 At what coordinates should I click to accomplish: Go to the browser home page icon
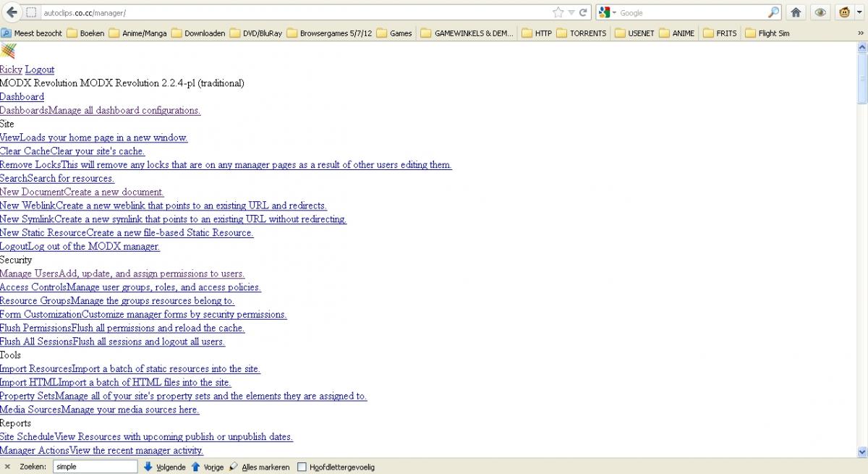tap(796, 12)
